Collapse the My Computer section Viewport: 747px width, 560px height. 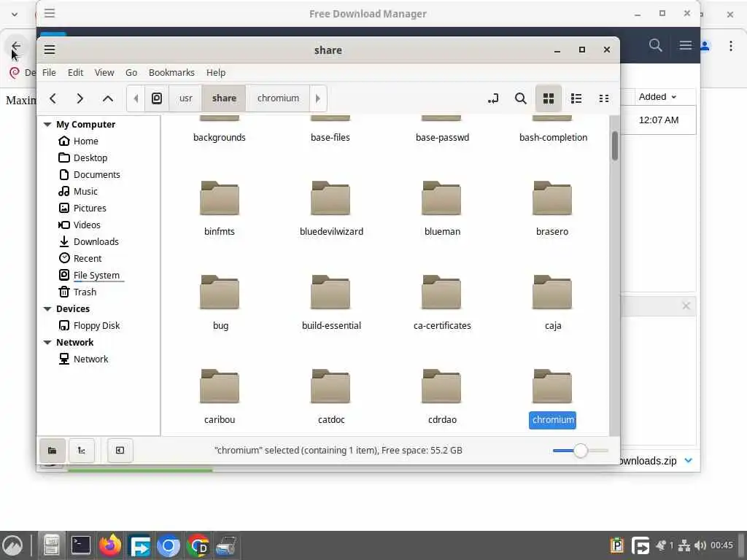tap(47, 124)
